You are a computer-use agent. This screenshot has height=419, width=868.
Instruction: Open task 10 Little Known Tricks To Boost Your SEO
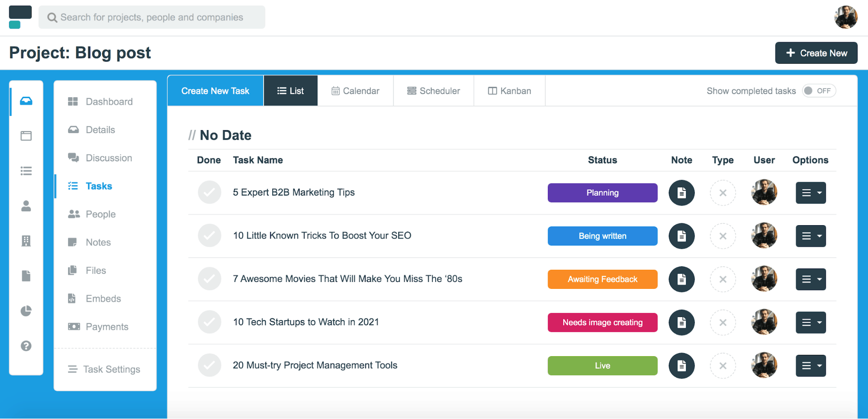(322, 236)
